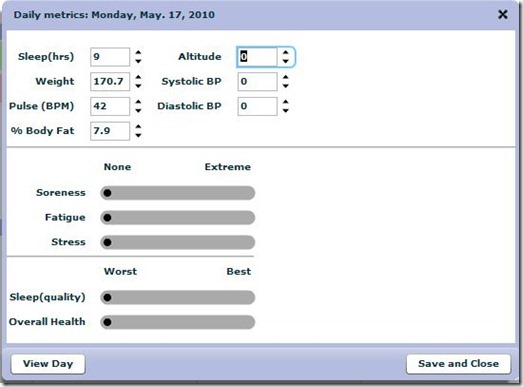This screenshot has width=523, height=387.
Task: Click the Best label above the sliders
Action: [x=238, y=271]
